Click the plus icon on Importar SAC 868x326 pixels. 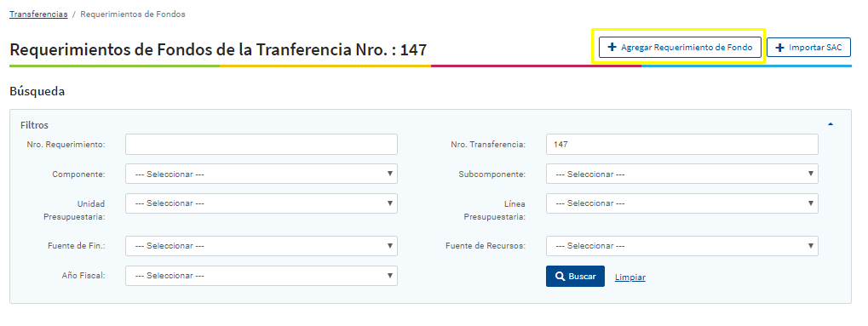click(x=780, y=48)
